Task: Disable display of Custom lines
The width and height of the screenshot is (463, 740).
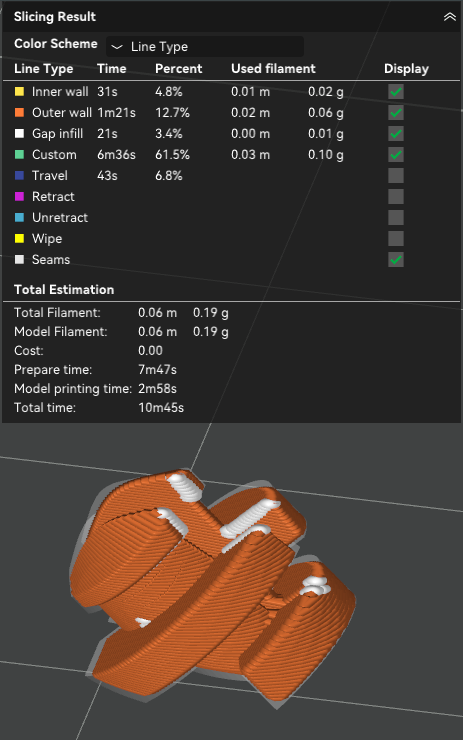Action: pos(396,154)
